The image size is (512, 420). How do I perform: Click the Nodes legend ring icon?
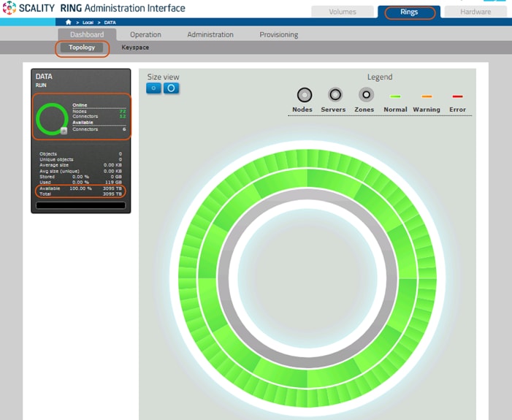(305, 95)
